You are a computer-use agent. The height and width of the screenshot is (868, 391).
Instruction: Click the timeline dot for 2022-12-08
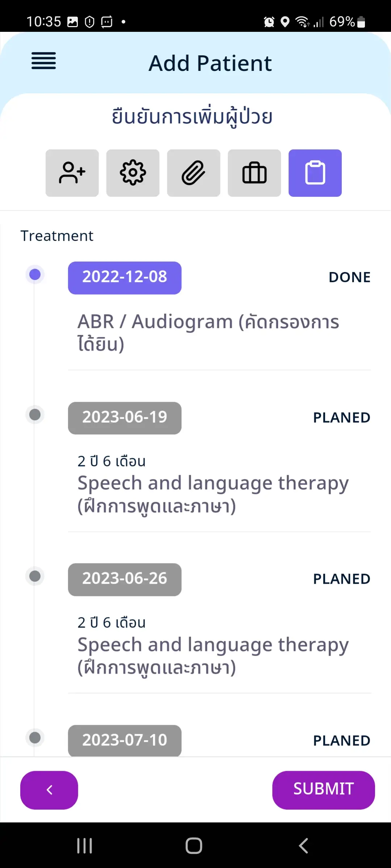click(x=35, y=275)
